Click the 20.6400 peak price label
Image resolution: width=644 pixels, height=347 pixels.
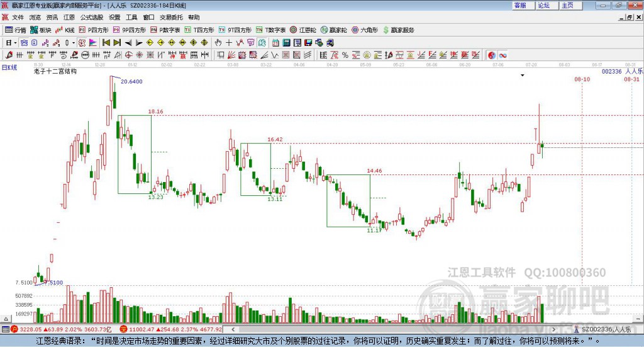coord(131,81)
